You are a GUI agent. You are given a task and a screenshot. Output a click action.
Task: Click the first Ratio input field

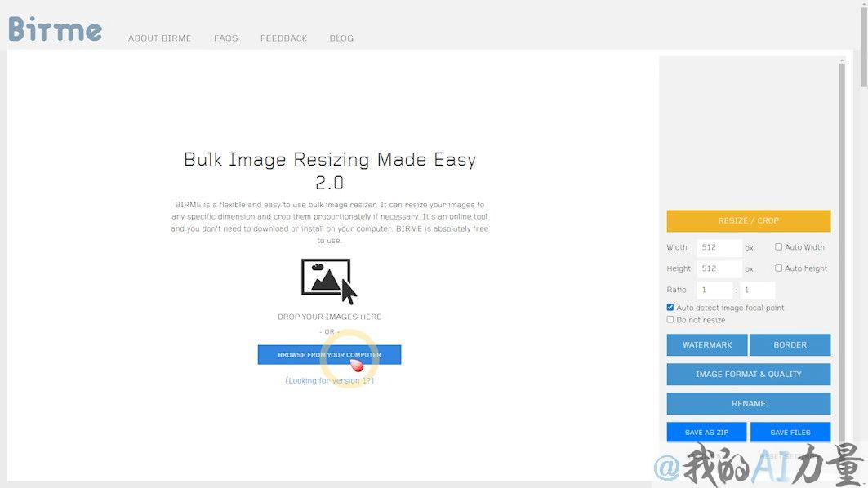point(714,290)
